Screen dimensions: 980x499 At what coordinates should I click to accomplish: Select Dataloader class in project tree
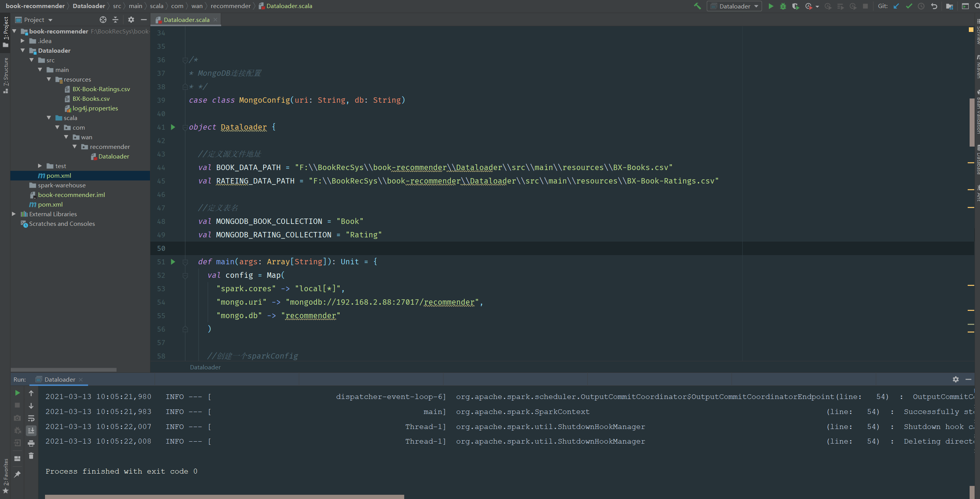point(113,156)
